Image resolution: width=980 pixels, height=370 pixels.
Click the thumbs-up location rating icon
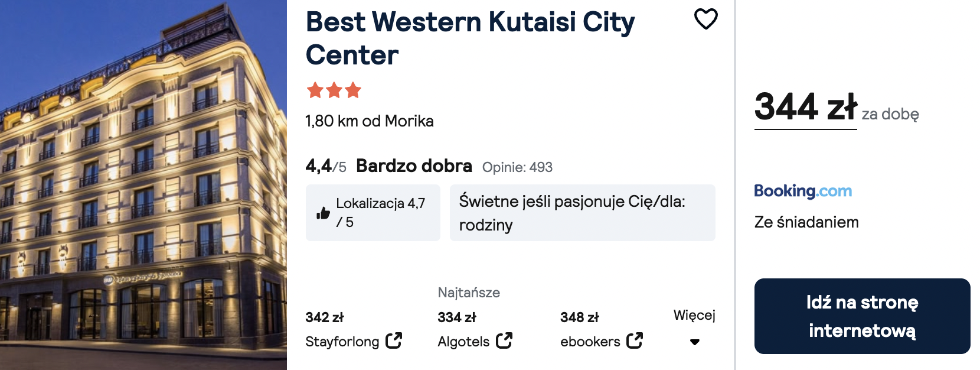click(x=323, y=213)
